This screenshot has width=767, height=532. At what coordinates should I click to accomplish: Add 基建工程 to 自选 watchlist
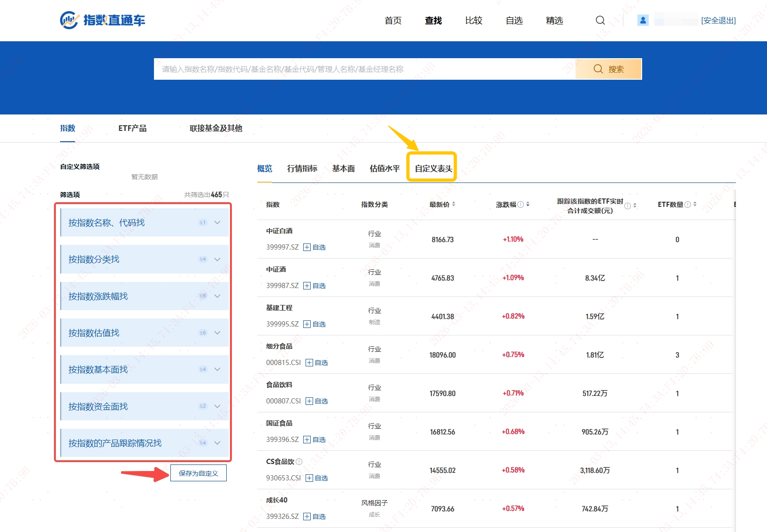[x=315, y=324]
